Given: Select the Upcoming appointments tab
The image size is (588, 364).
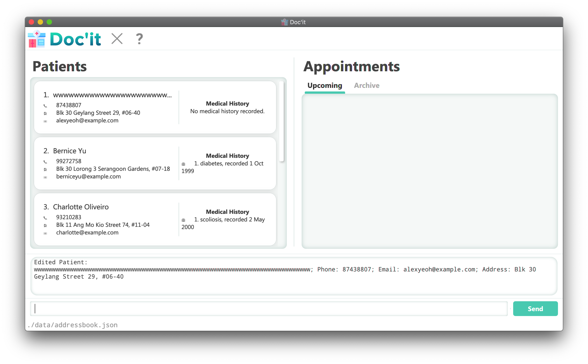Looking at the screenshot, I should pyautogui.click(x=324, y=85).
